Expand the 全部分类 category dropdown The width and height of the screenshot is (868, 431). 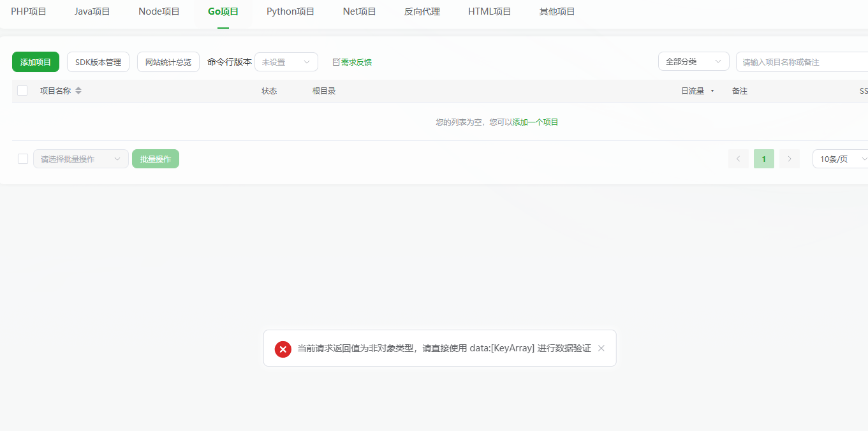click(x=693, y=61)
